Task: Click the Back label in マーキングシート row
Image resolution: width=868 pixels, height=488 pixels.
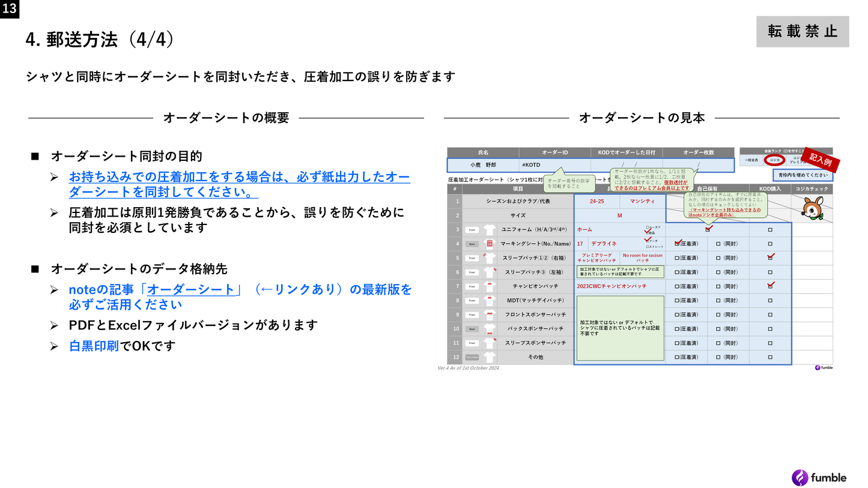Action: (x=472, y=244)
